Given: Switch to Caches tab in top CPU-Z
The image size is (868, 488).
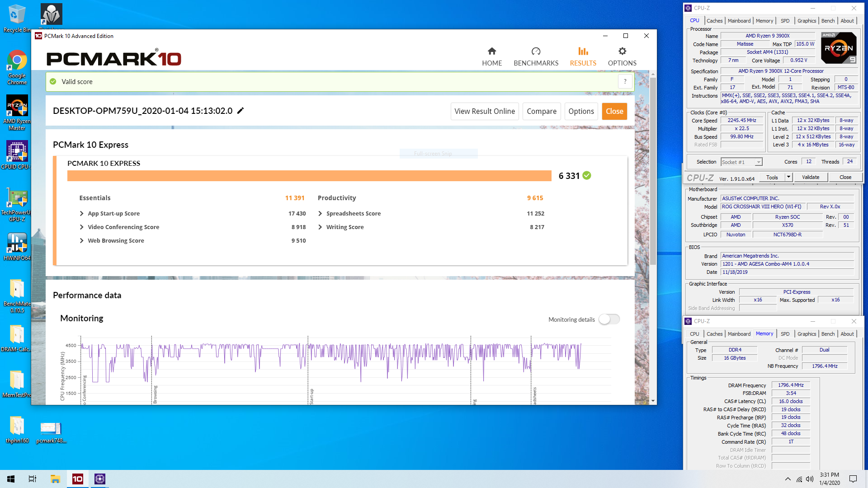Looking at the screenshot, I should pos(714,21).
